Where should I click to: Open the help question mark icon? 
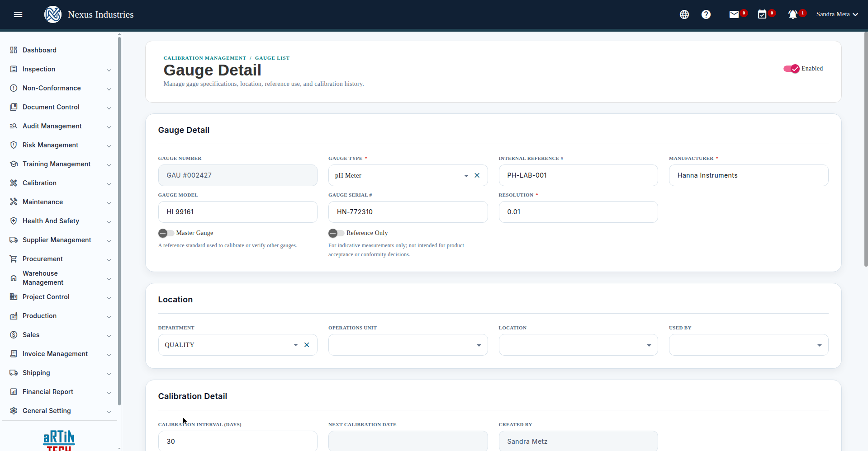click(706, 14)
